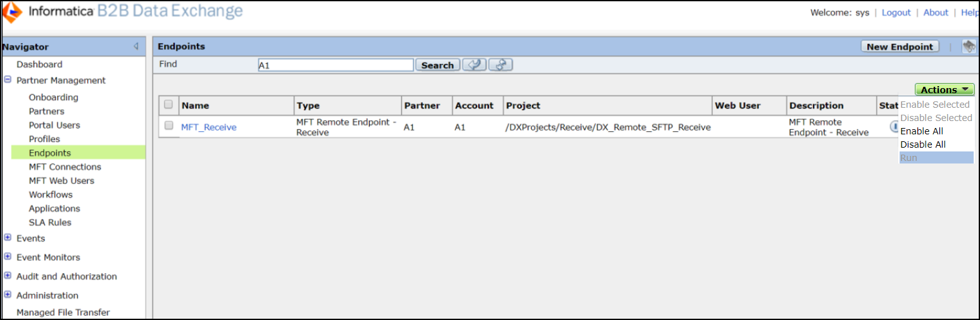This screenshot has width=980, height=320.
Task: Click the MFT_Receive status icon
Action: click(894, 126)
